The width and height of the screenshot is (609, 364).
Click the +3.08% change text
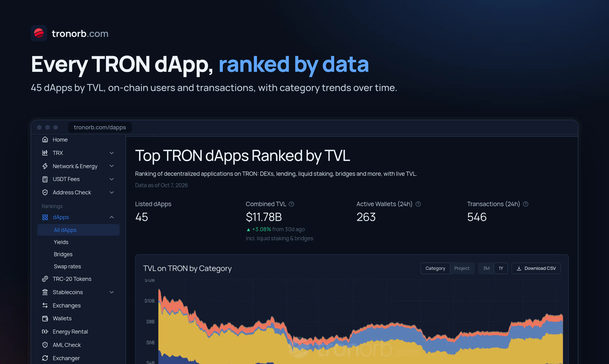262,229
